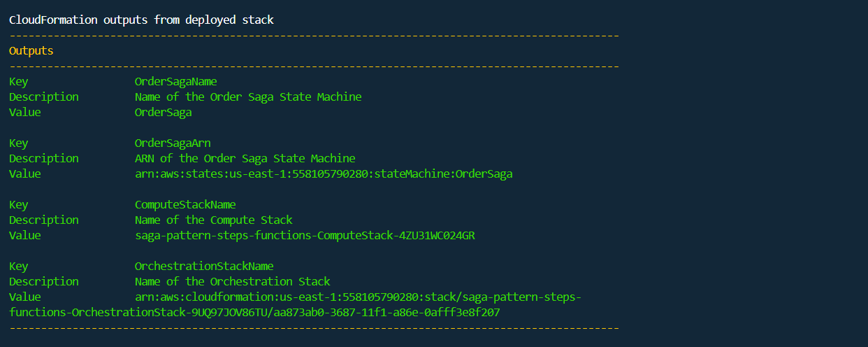The image size is (868, 347).
Task: Click the 'Key' label beside OrchestrationStackName
Action: (19, 267)
